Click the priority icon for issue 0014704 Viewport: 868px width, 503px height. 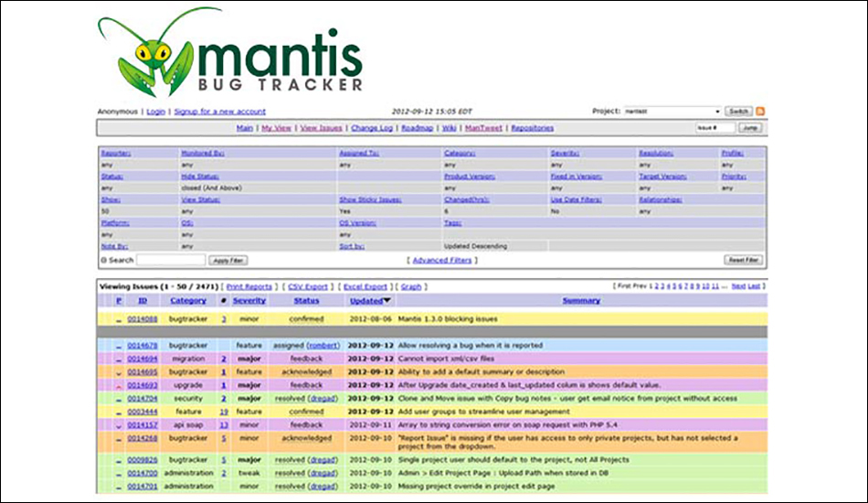point(119,399)
